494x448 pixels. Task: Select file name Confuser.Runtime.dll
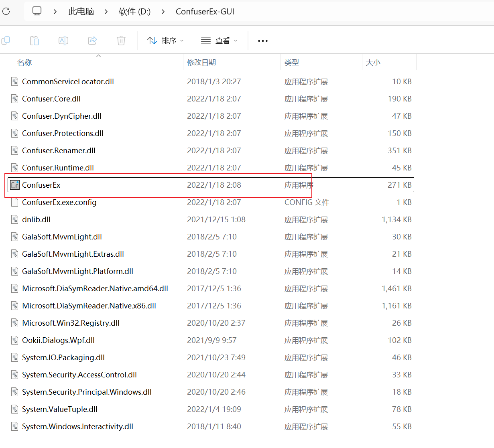click(58, 168)
